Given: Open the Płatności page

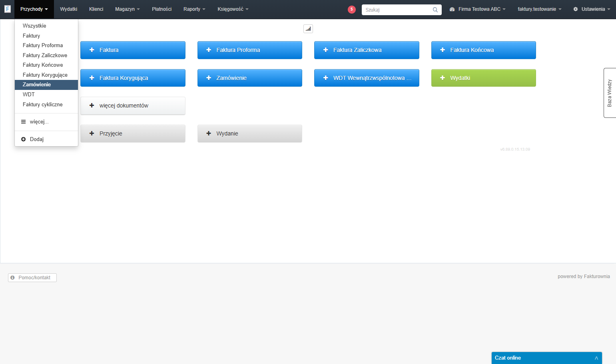Looking at the screenshot, I should click(162, 9).
